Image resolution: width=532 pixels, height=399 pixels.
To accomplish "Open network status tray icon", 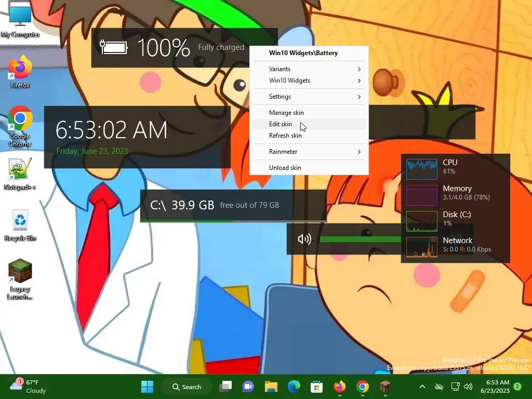I will [455, 387].
